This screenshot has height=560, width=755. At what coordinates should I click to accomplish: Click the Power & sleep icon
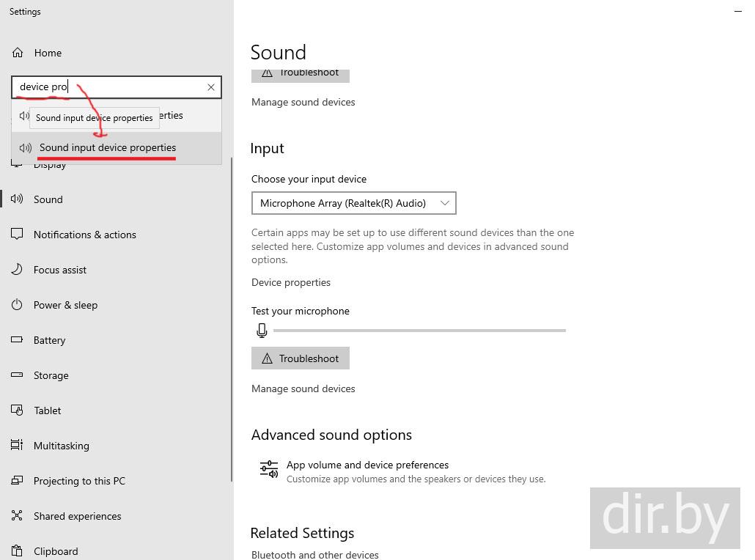click(18, 305)
